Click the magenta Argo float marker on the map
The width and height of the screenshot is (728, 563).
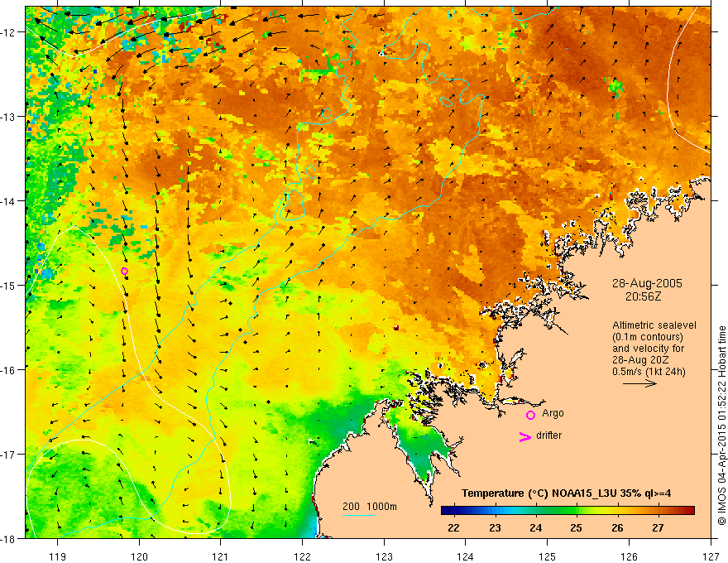[x=124, y=272]
